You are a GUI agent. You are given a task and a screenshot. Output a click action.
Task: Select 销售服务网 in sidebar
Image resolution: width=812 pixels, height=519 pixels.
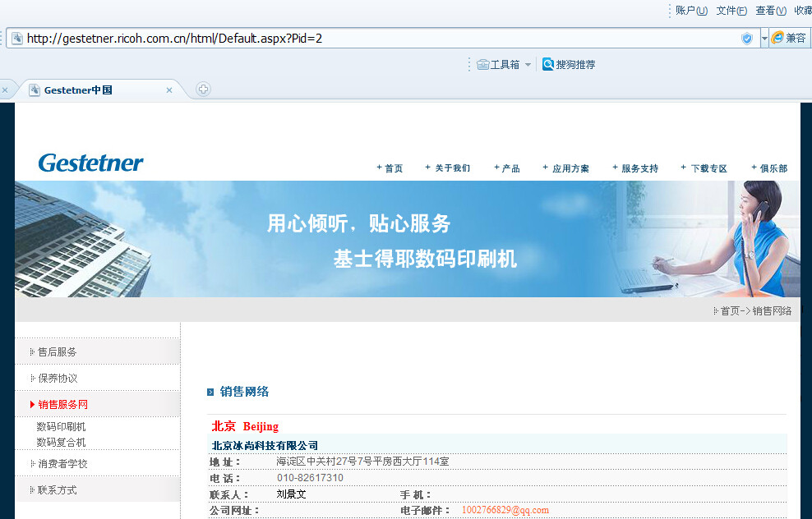pos(62,405)
